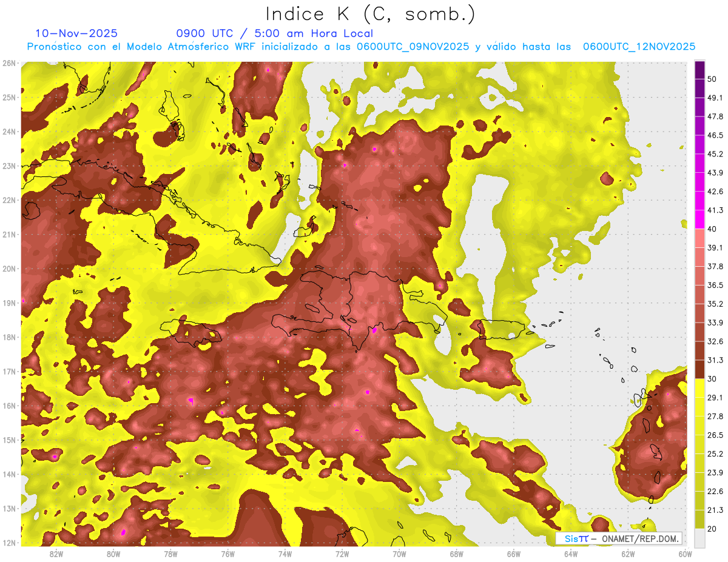Click the darkest purple swatch above 50

click(699, 71)
